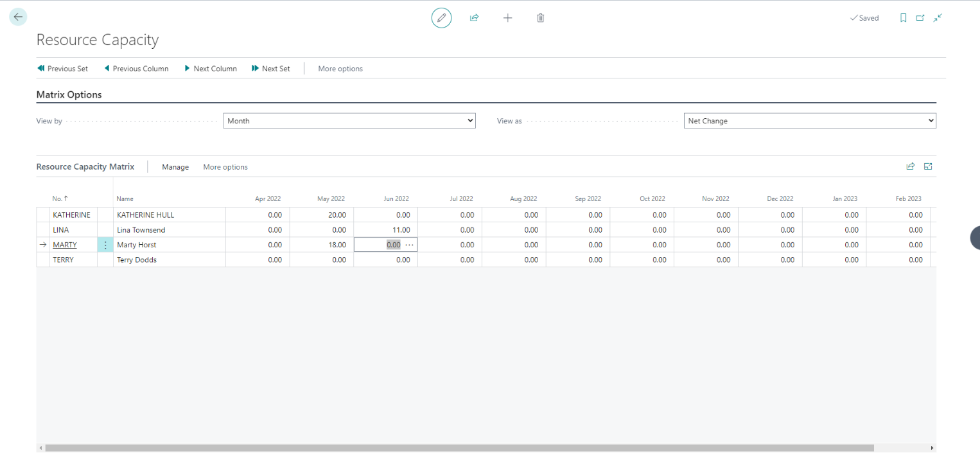Click the back arrow button
The height and width of the screenshot is (469, 980).
click(x=18, y=17)
